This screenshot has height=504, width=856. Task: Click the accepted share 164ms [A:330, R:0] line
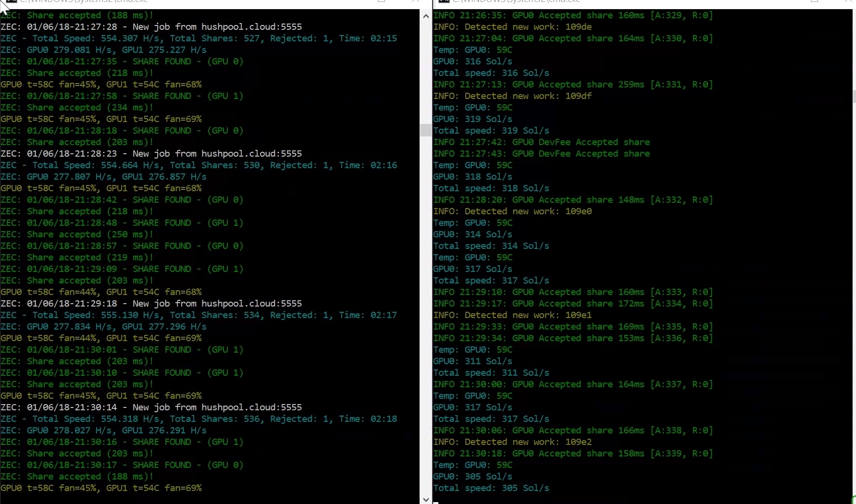point(573,38)
